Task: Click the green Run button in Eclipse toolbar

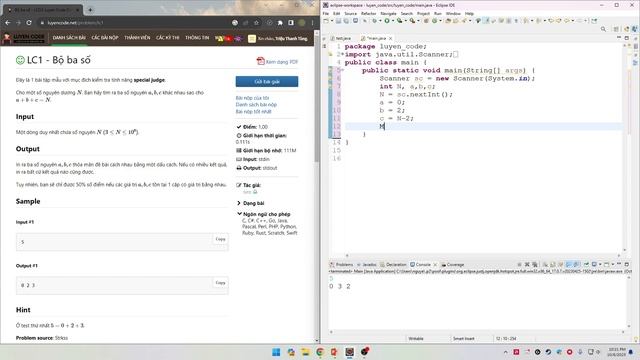Action: (x=387, y=21)
